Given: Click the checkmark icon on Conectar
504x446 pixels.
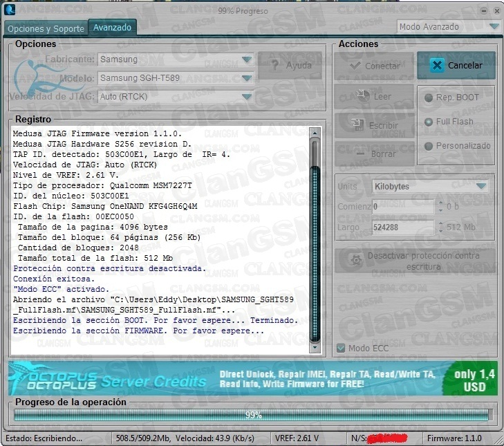Looking at the screenshot, I should [355, 66].
